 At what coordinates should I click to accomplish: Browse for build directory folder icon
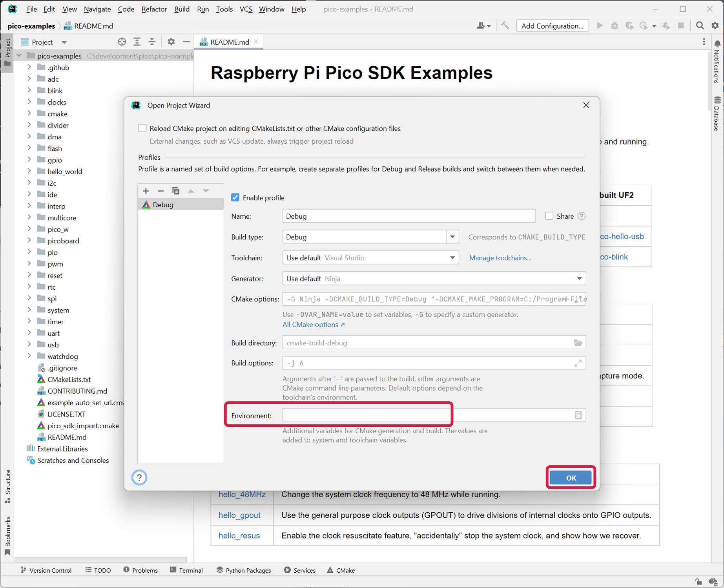tap(578, 343)
